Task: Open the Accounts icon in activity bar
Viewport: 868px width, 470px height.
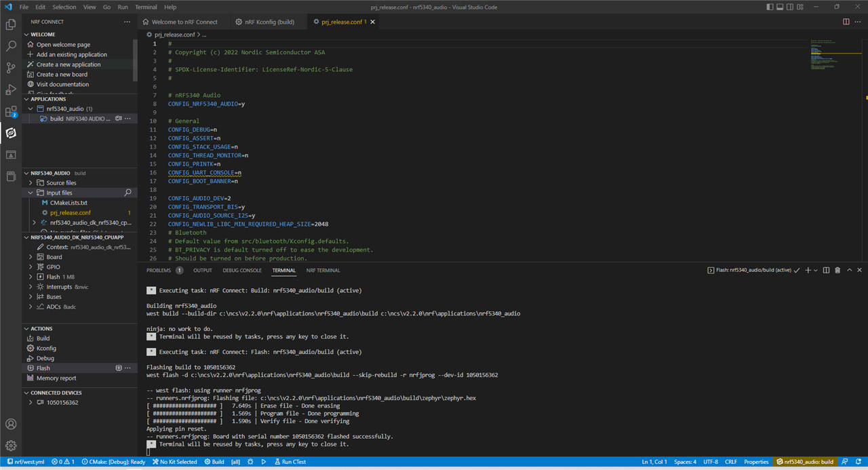Action: pyautogui.click(x=11, y=424)
